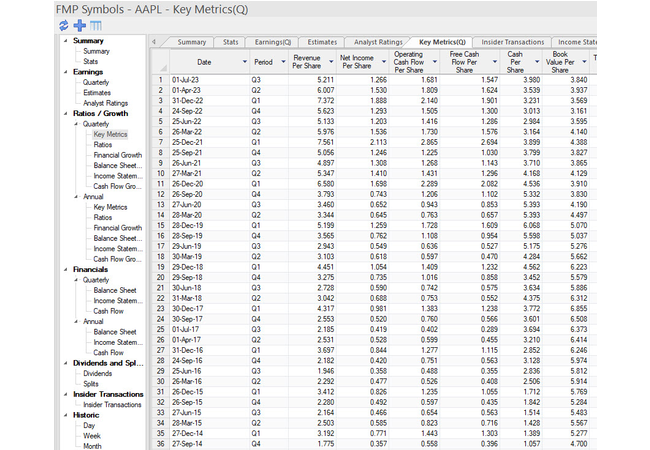Select quarterly Key Metrics tree item
This screenshot has height=450, width=650.
tap(110, 134)
